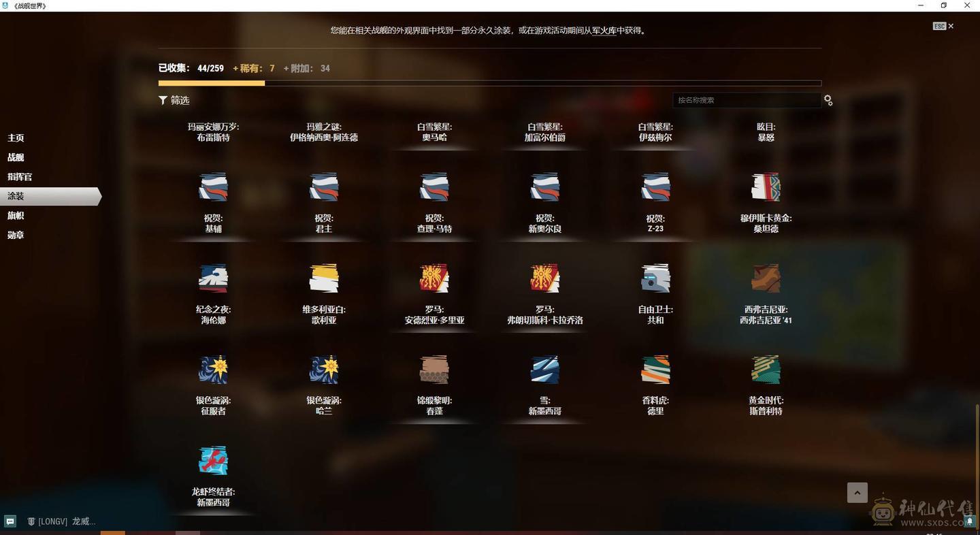
Task: Click the 已收集 44/259 counter
Action: [x=191, y=68]
